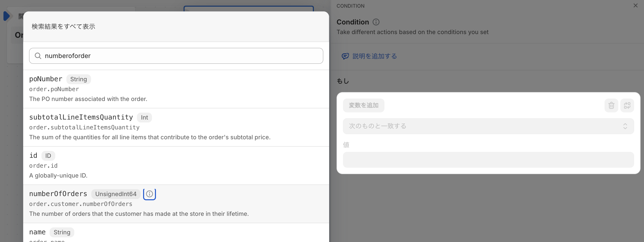The image size is (644, 242).
Task: Click the String badge next to poNumber
Action: [x=78, y=79]
